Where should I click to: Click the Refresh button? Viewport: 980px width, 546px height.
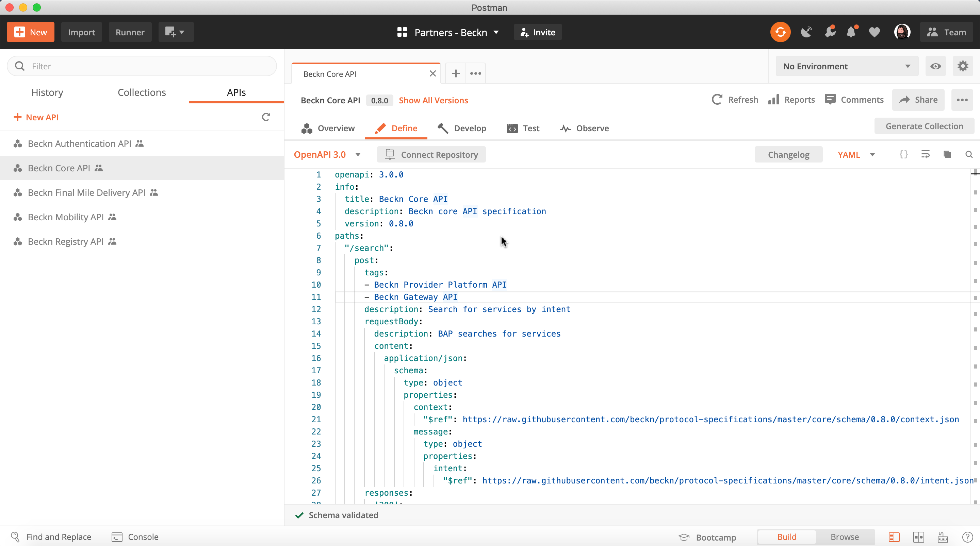coord(735,100)
